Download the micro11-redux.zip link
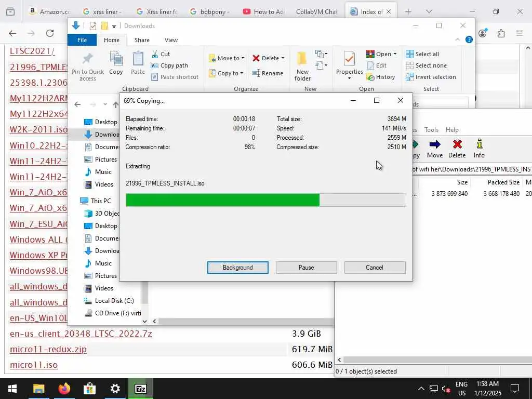 point(48,349)
